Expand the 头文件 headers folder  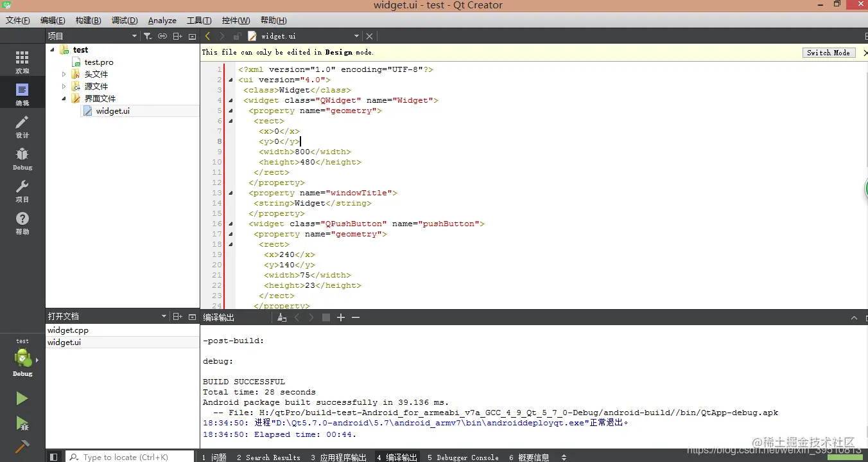pos(64,75)
